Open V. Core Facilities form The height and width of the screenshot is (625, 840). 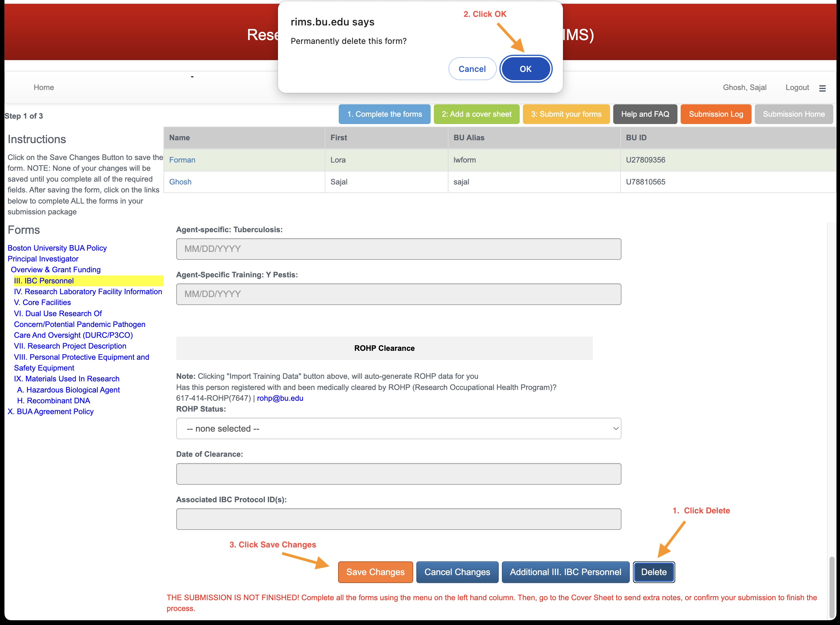[42, 303]
